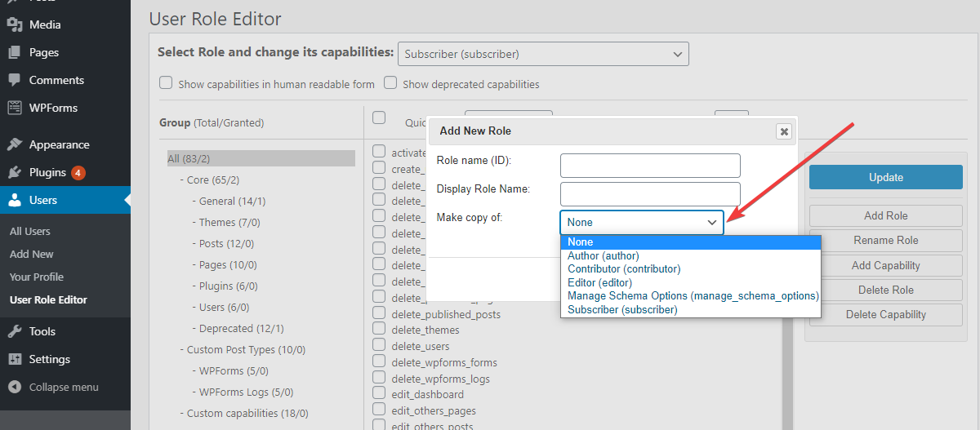Viewport: 980px width, 430px height.
Task: Click the Role name (ID) text field
Action: tap(650, 166)
